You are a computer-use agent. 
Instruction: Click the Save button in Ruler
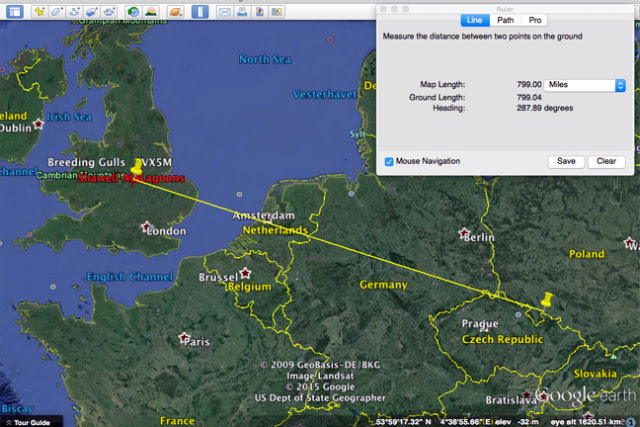pyautogui.click(x=566, y=161)
